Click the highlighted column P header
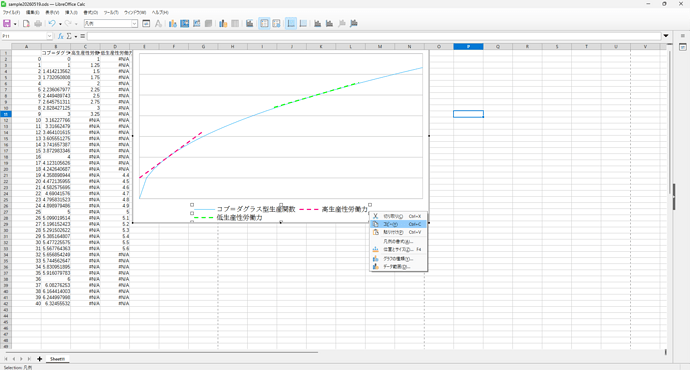This screenshot has width=690, height=370. 468,47
